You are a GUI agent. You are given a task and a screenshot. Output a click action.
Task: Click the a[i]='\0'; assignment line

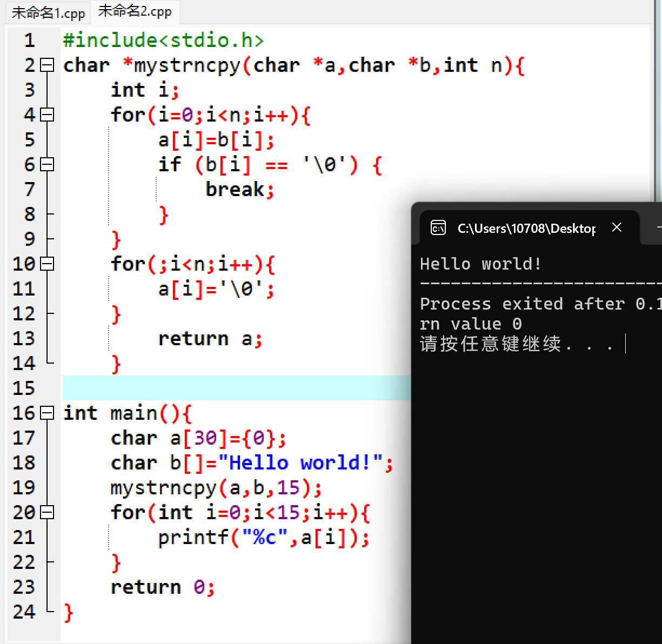[x=216, y=289]
